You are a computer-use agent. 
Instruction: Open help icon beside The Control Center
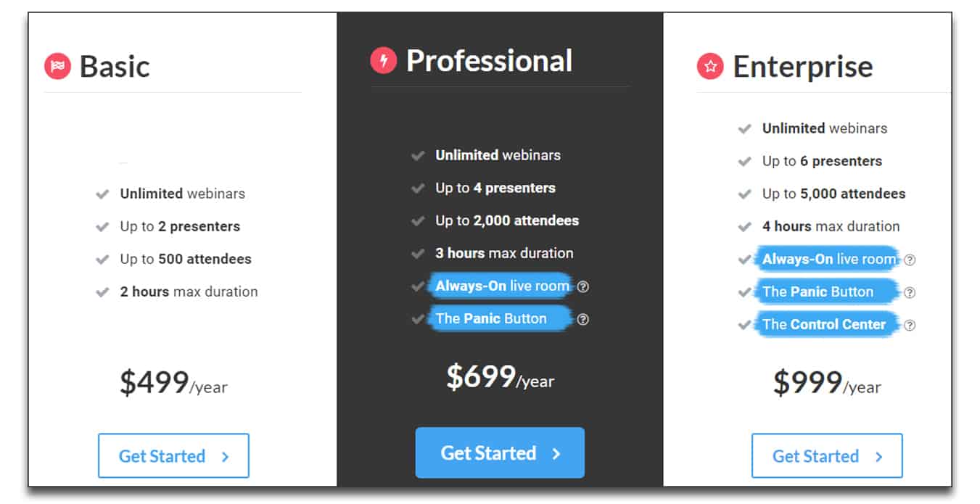coord(910,325)
